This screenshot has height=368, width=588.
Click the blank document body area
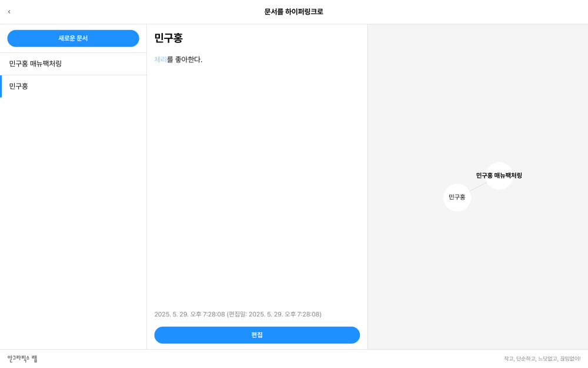257,180
